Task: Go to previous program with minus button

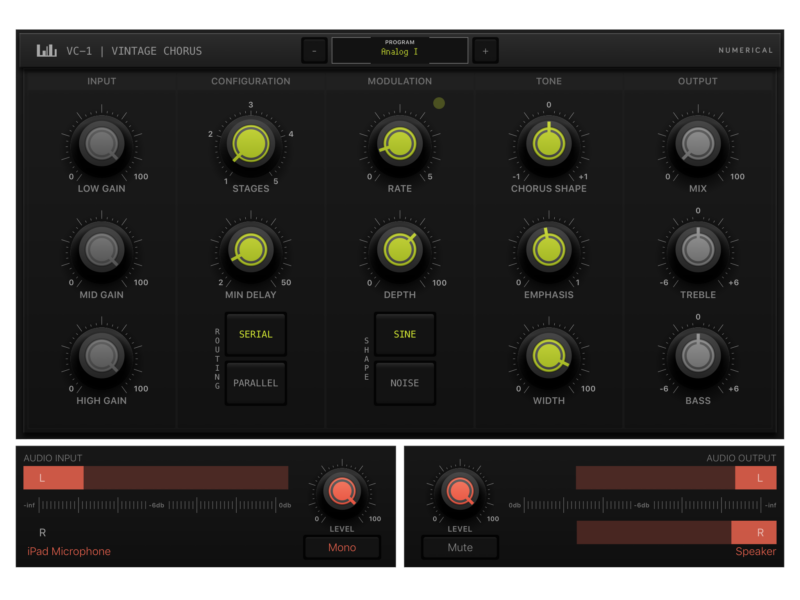Action: pyautogui.click(x=314, y=51)
